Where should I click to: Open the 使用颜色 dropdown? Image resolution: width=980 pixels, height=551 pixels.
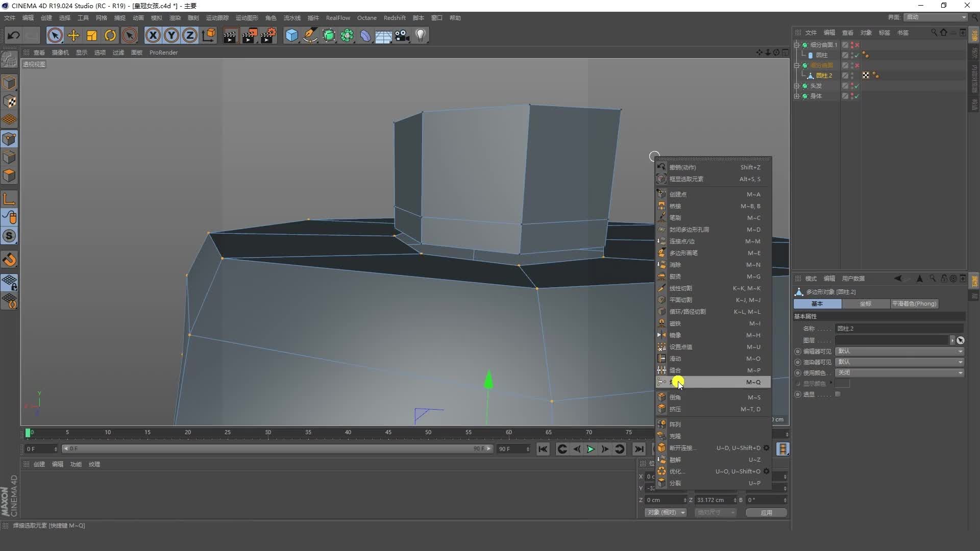899,372
